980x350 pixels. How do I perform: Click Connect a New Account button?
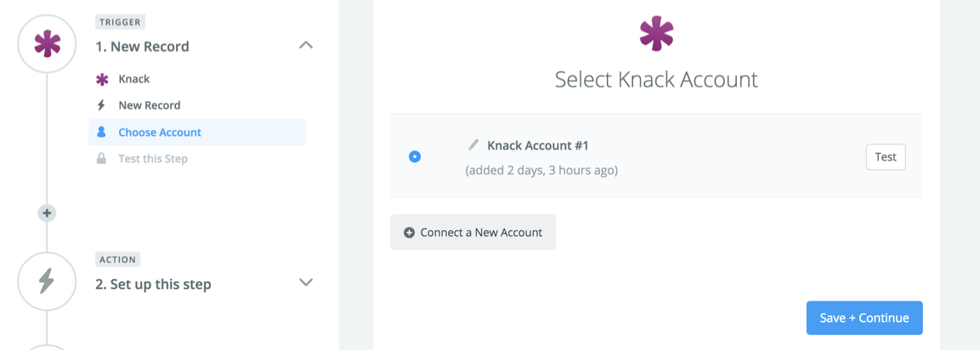pyautogui.click(x=473, y=232)
